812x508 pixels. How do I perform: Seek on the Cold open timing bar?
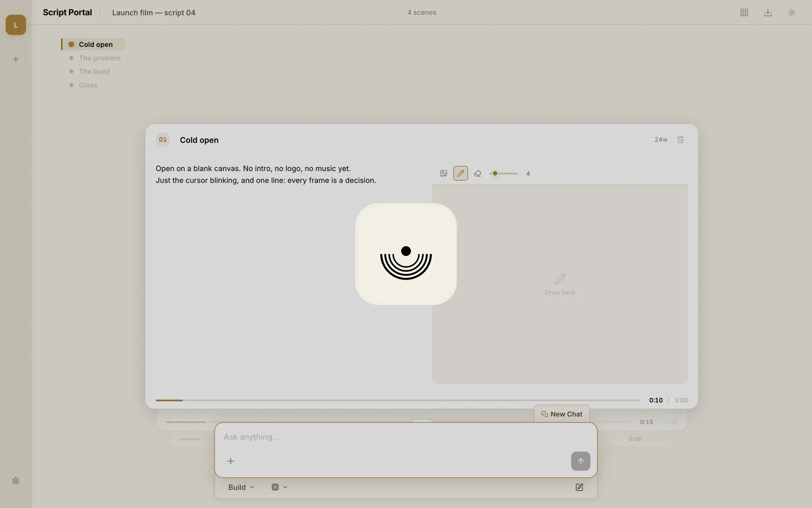398,400
